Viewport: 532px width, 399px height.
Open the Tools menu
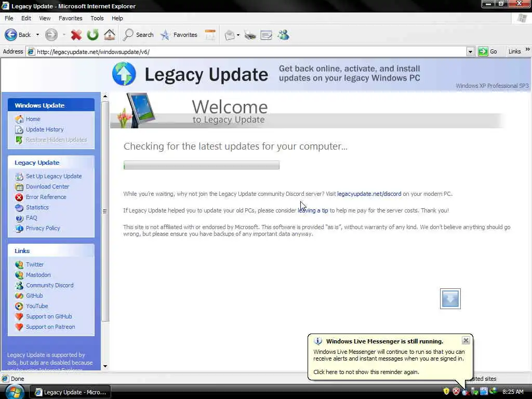point(97,18)
